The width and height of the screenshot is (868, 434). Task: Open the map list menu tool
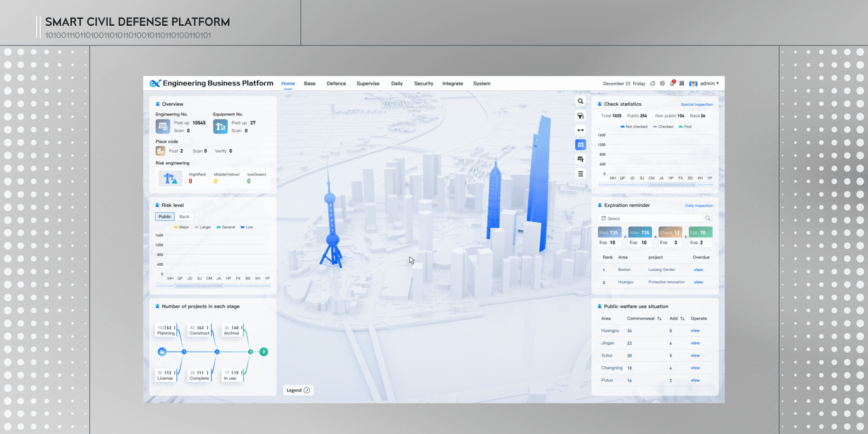(x=580, y=174)
